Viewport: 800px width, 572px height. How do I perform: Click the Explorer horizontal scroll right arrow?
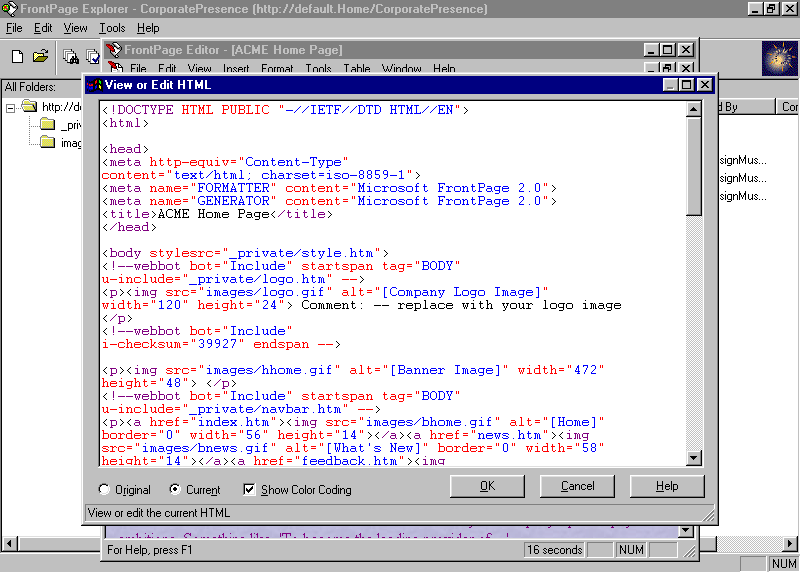790,543
